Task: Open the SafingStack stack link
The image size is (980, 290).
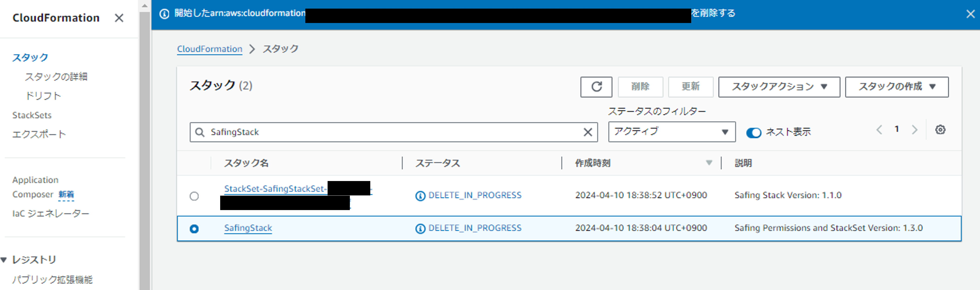Action: 248,228
